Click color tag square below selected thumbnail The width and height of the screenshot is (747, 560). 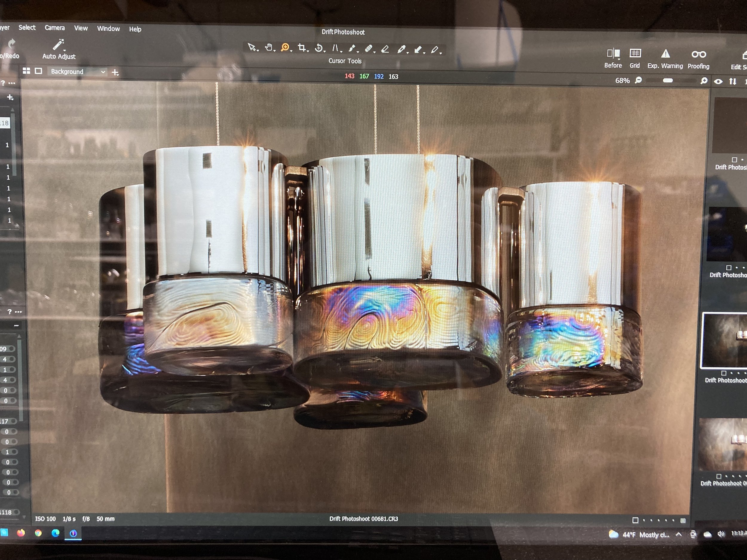click(x=723, y=373)
